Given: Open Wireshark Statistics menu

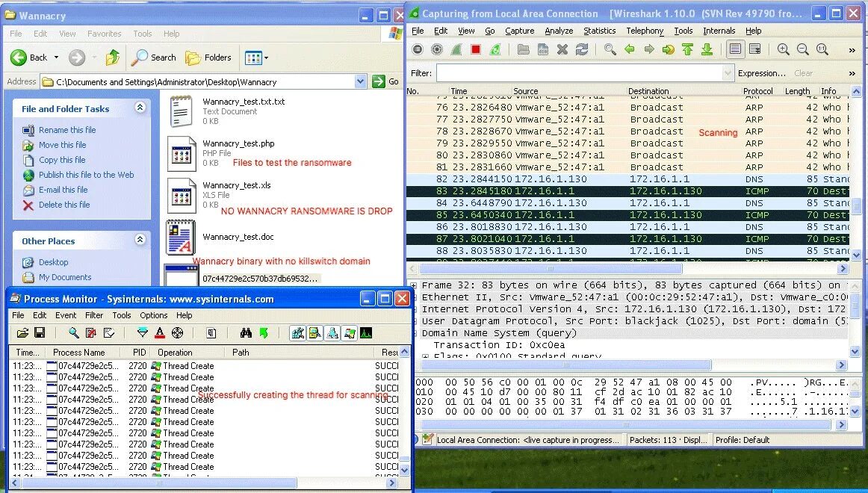Looking at the screenshot, I should pos(599,31).
